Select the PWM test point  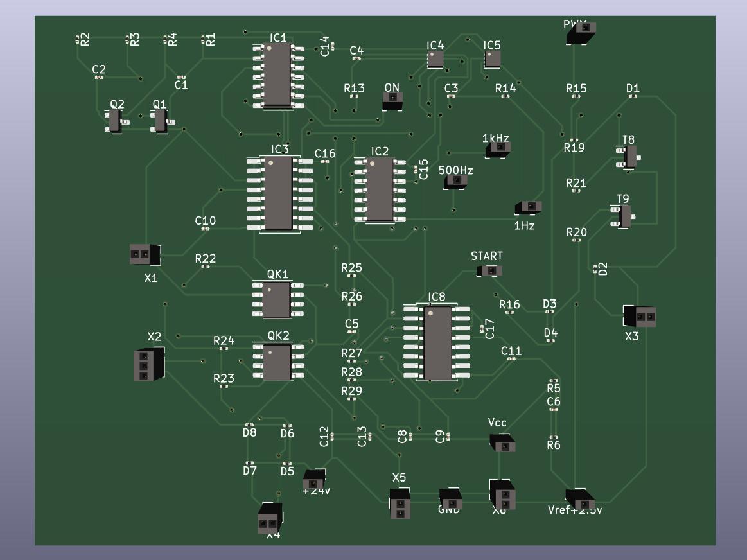coord(581,32)
